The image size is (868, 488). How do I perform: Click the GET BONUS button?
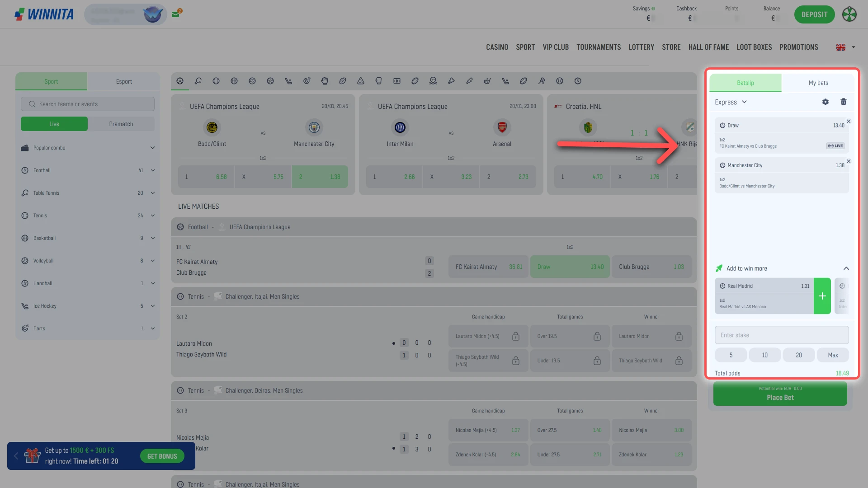click(x=162, y=456)
